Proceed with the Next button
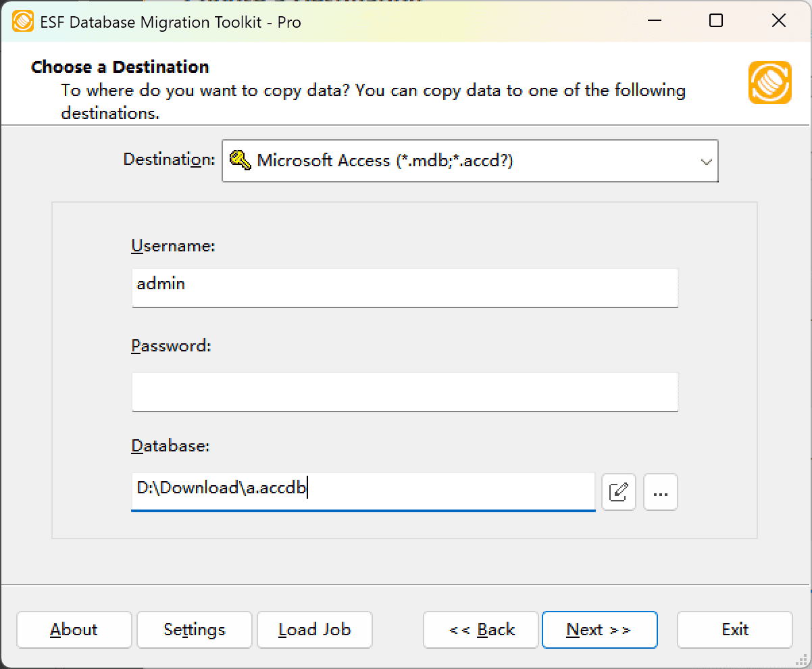This screenshot has width=812, height=669. (x=599, y=629)
